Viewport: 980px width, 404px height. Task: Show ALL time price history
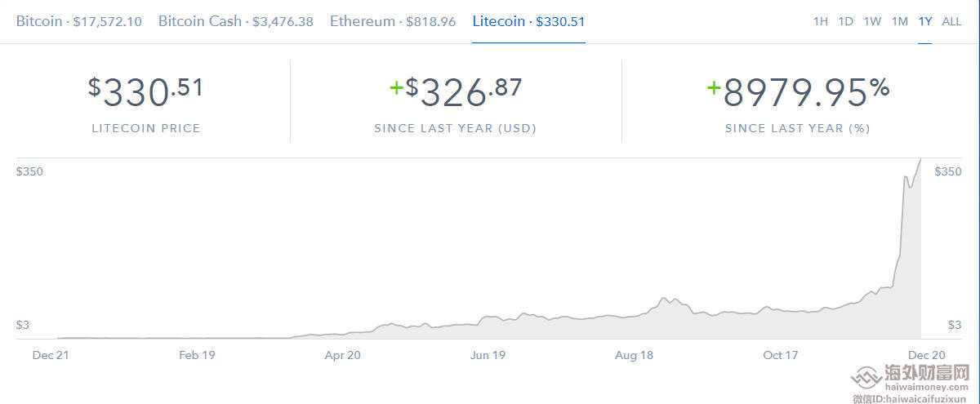(x=951, y=21)
